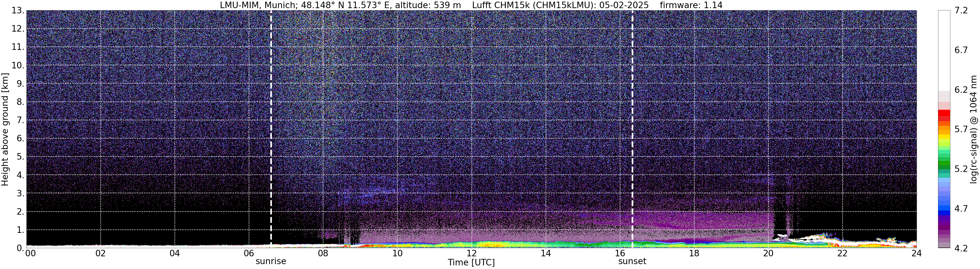Click the time axis tick label '22'
980x269 pixels.
tap(842, 253)
